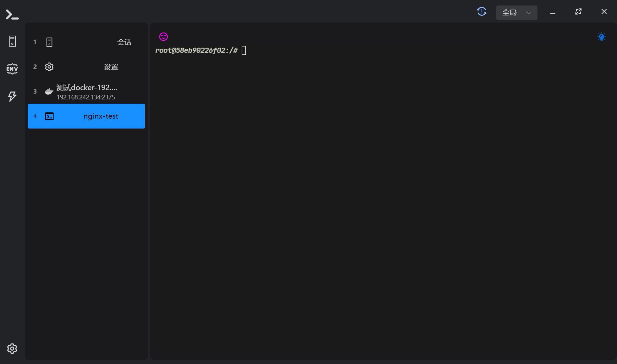Switch to the 会话 tab
Screen dimensions: 617x364
[124, 42]
